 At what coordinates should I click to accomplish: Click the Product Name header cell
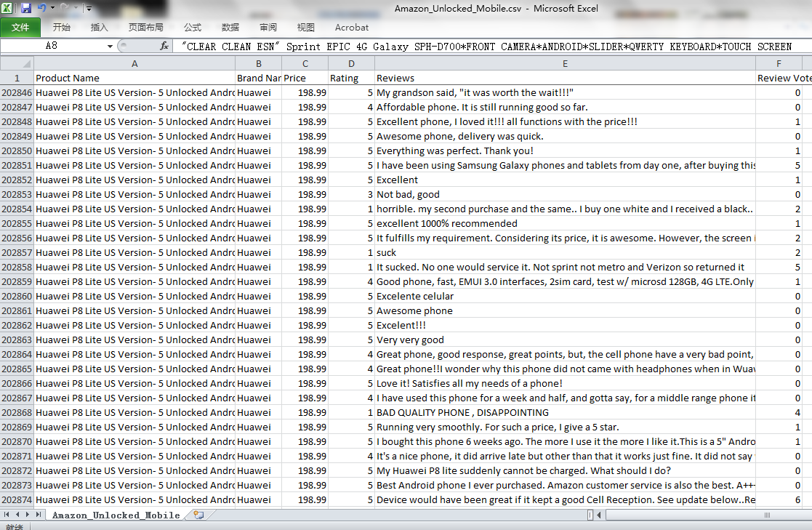coord(134,79)
